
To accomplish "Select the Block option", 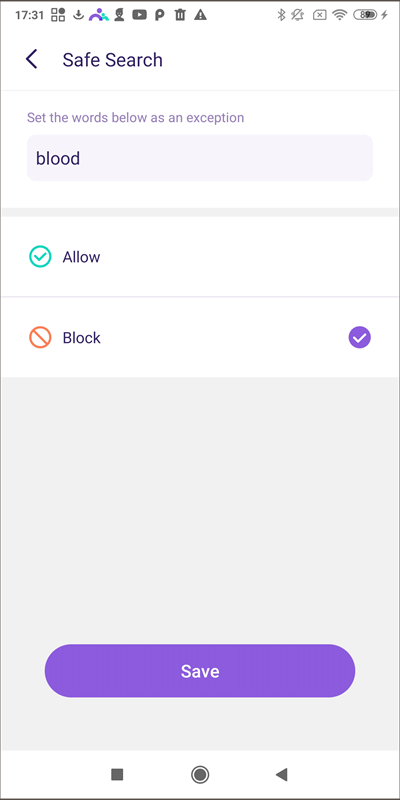I will (200, 337).
